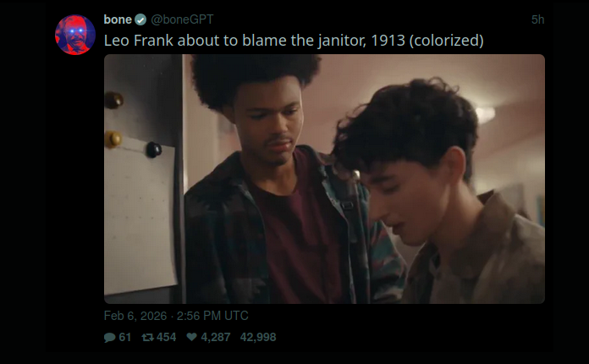Click the 42,998 views count
This screenshot has height=364, width=589.
[x=258, y=337]
